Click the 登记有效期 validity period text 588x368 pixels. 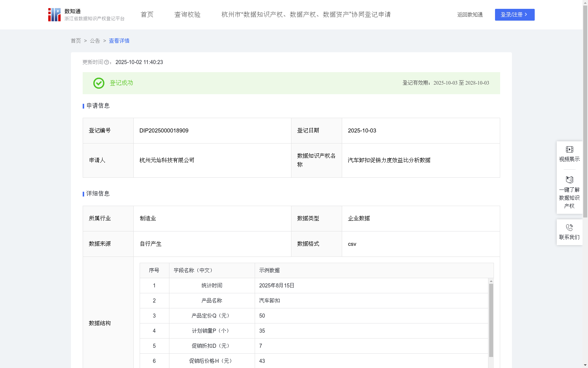446,83
